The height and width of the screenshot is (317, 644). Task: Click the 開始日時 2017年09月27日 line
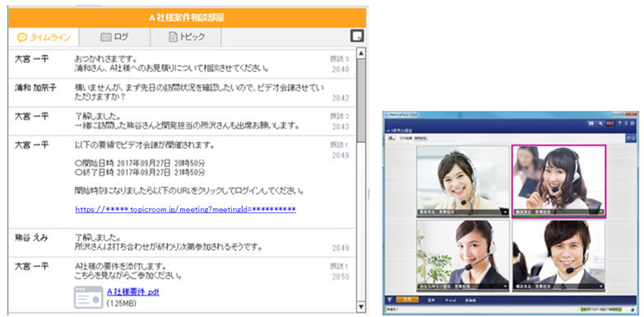pyautogui.click(x=140, y=162)
